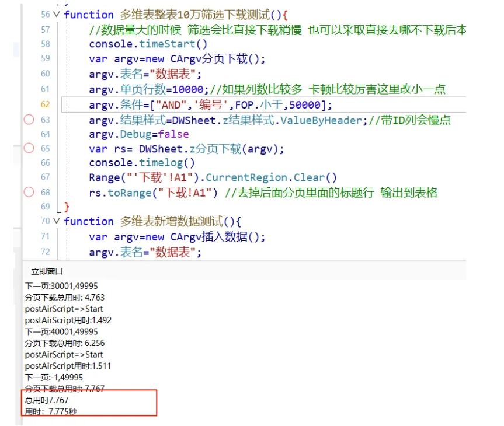Screen dimensions: 504x426
Task: Collapse the 多维表新增数据测试 function fold arrow
Action: click(x=56, y=221)
